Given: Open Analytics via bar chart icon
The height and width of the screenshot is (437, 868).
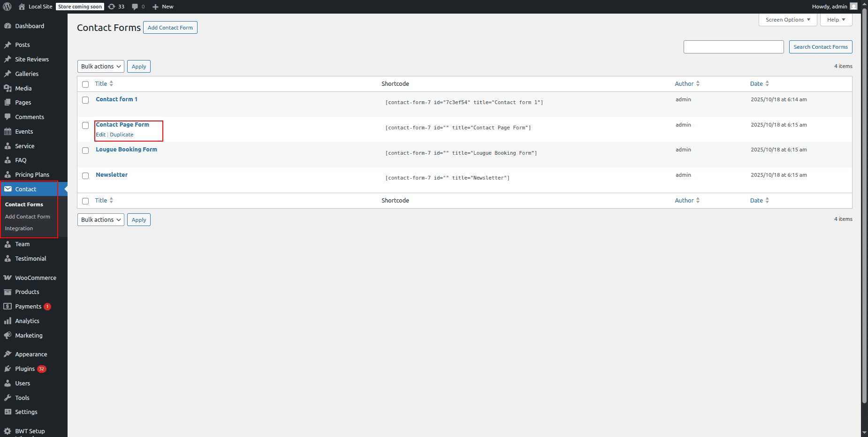Looking at the screenshot, I should pyautogui.click(x=8, y=321).
